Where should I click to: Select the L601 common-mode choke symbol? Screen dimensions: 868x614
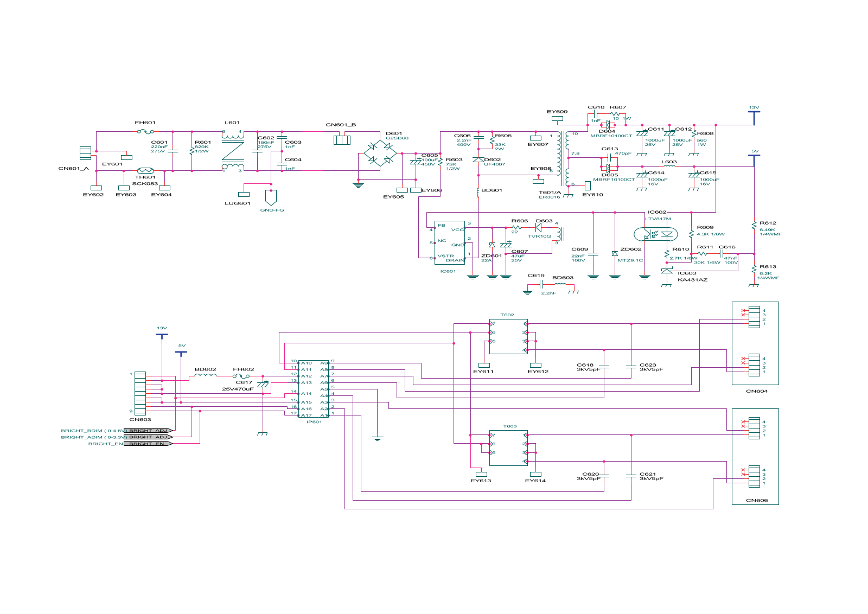pyautogui.click(x=233, y=151)
